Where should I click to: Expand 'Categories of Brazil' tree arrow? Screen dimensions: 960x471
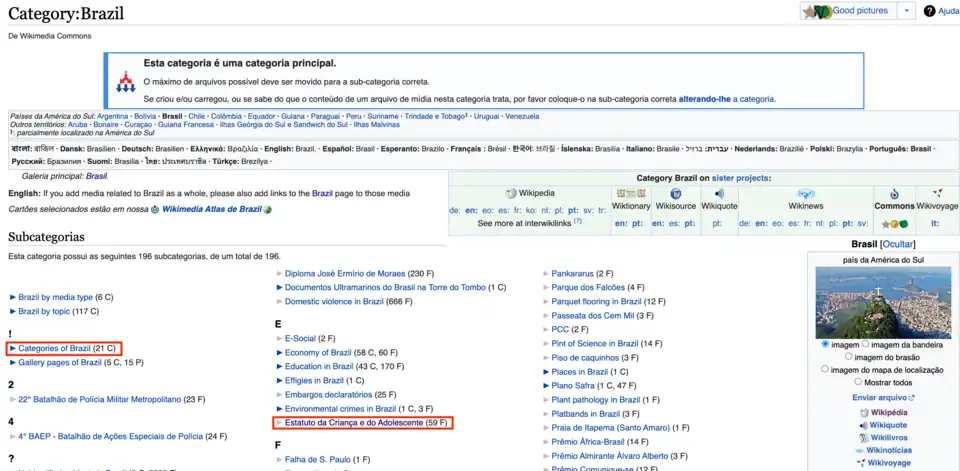coord(12,348)
